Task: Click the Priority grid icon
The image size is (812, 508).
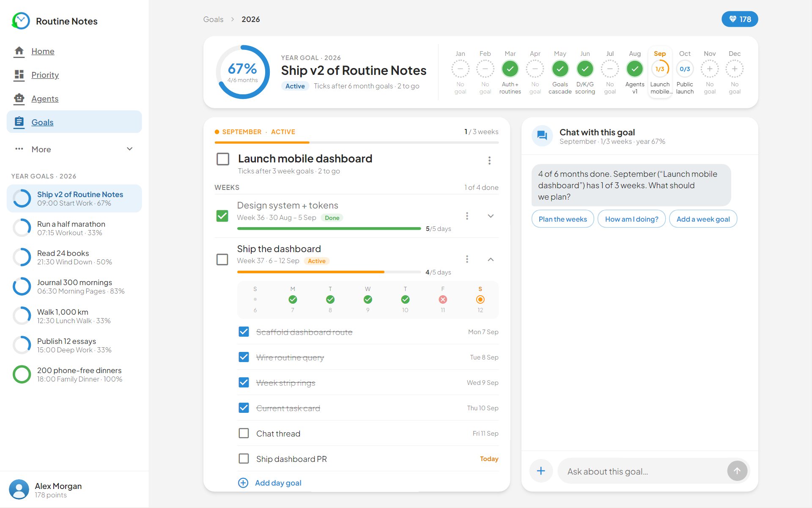Action: (x=19, y=75)
